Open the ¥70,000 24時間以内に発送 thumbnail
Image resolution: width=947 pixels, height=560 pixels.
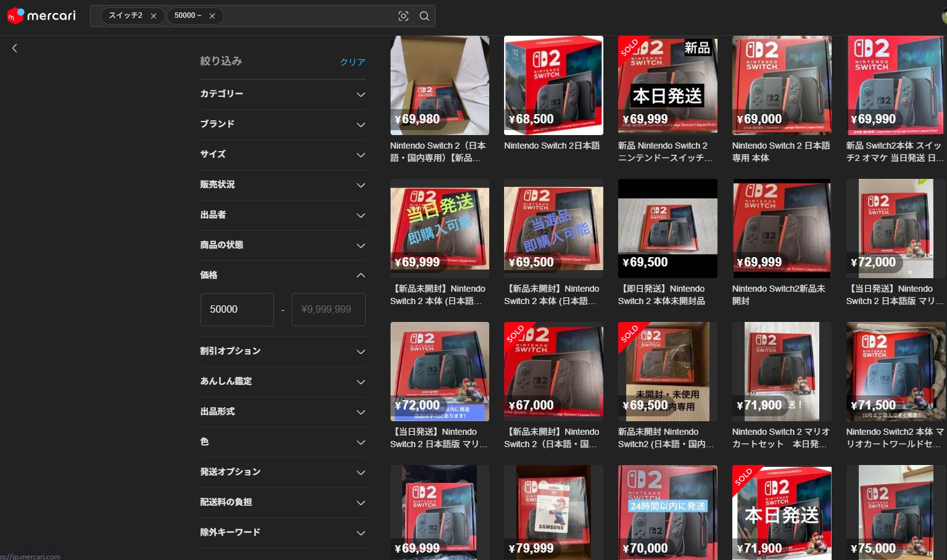668,513
